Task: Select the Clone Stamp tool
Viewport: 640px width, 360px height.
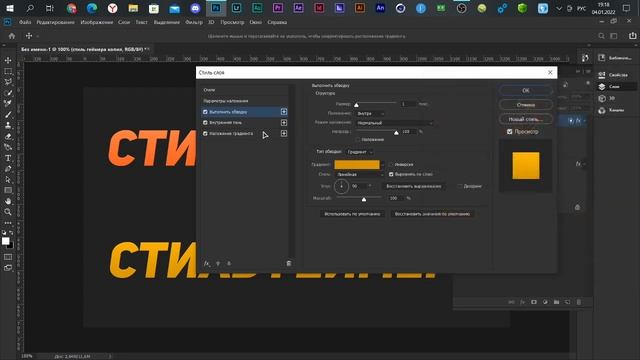Action: (8, 125)
